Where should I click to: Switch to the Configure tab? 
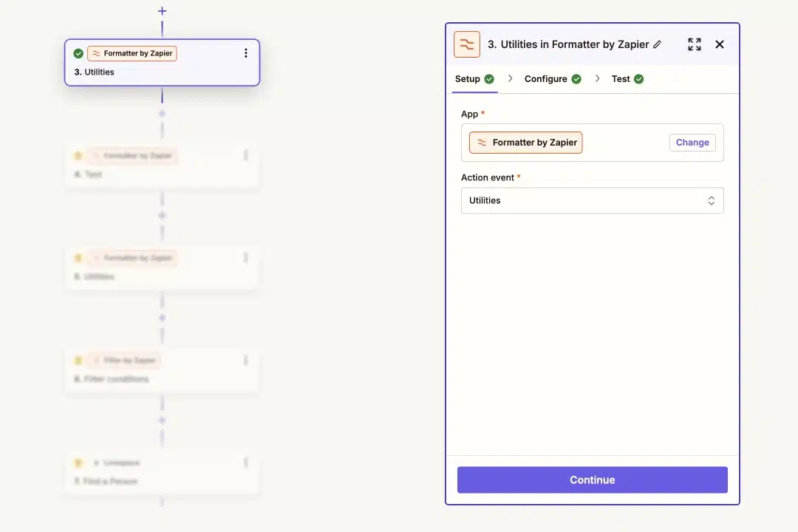pos(553,79)
